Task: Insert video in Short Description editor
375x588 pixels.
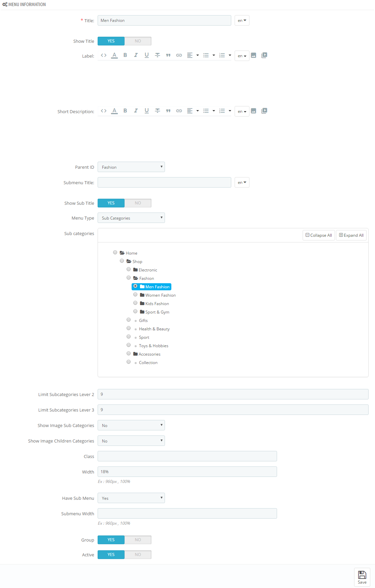Action: [x=264, y=111]
